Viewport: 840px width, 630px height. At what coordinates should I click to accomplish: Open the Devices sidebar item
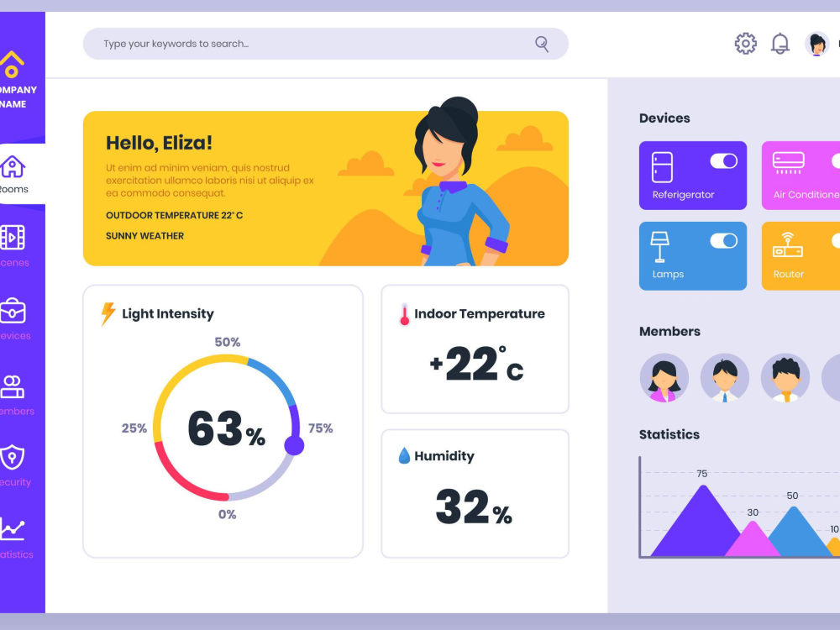pos(13,318)
